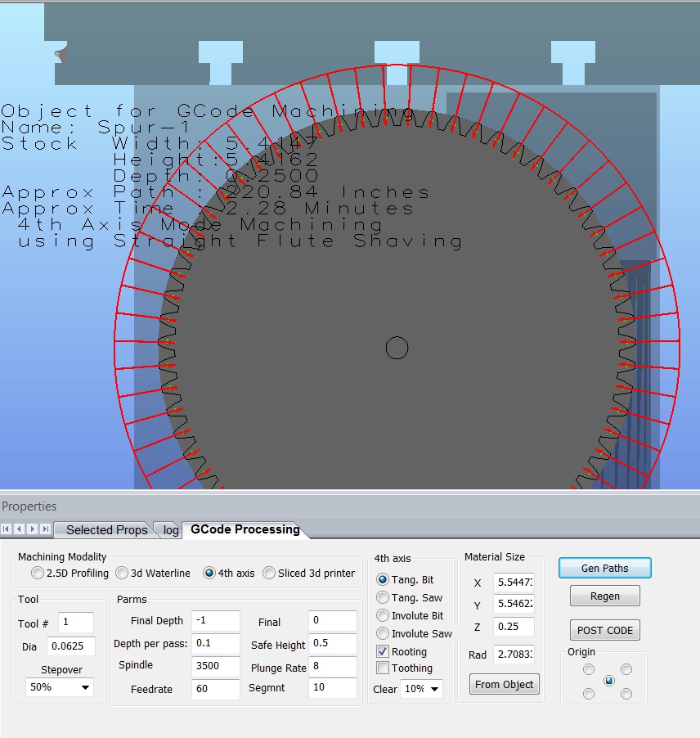This screenshot has height=738, width=700.
Task: Click the center hole of the gear
Action: [x=397, y=348]
